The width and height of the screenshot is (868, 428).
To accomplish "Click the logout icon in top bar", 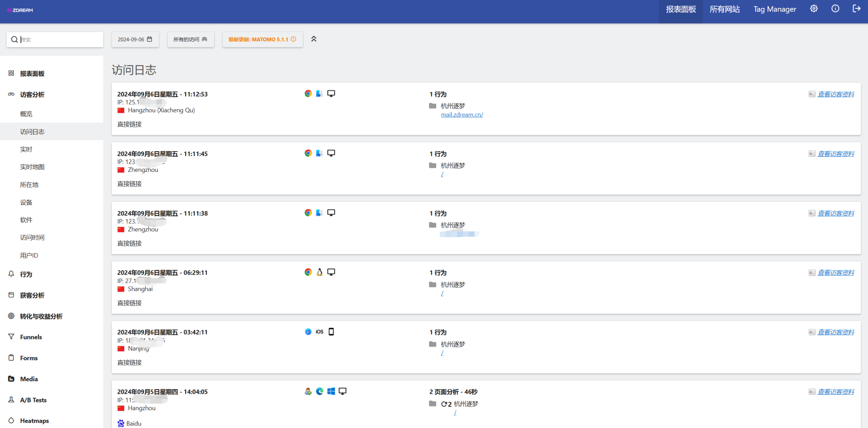I will [856, 9].
